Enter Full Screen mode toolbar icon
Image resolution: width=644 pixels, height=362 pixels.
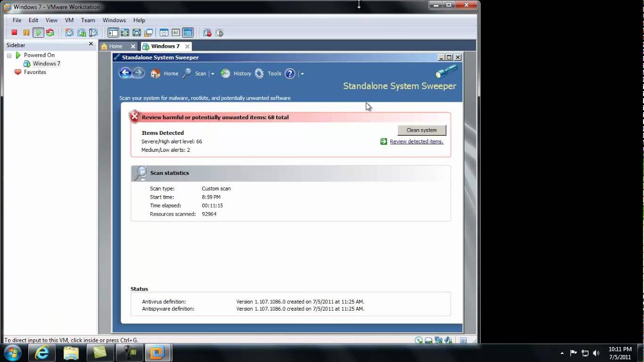[x=137, y=33]
